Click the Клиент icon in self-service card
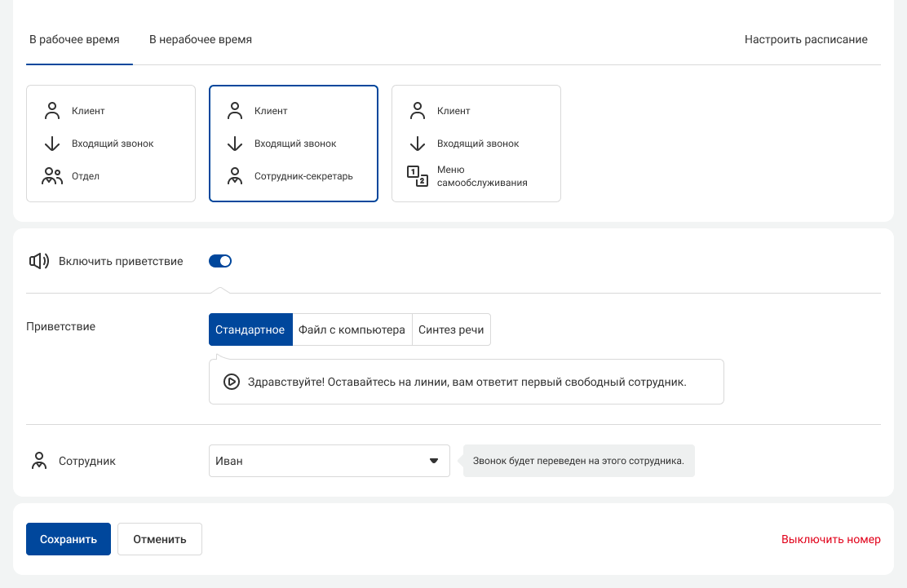 [x=418, y=111]
